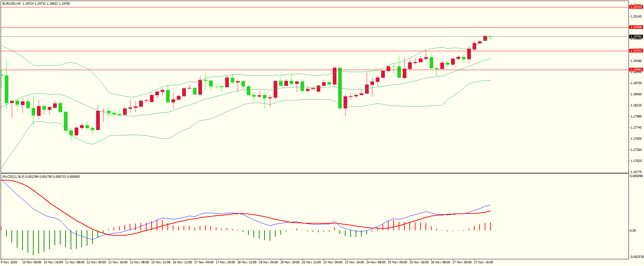This screenshot has height=266, width=644.
Task: Click the 1.17500 price axis label
Action: pos(636,139)
